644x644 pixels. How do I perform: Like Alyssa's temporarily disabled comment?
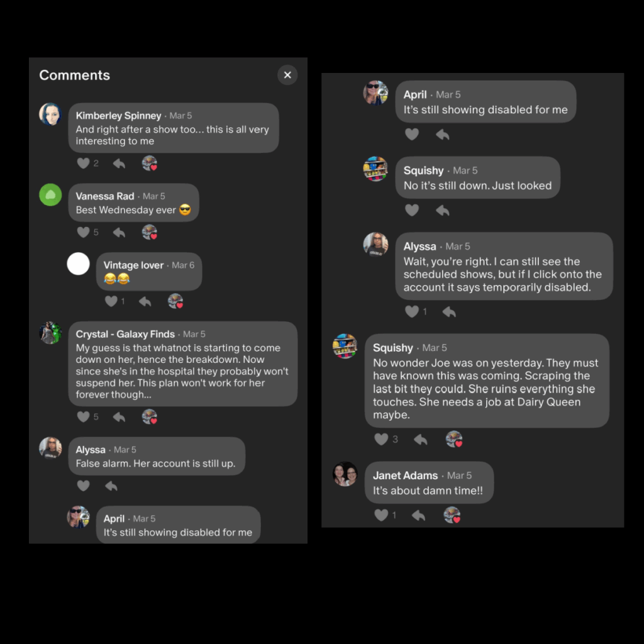click(412, 312)
